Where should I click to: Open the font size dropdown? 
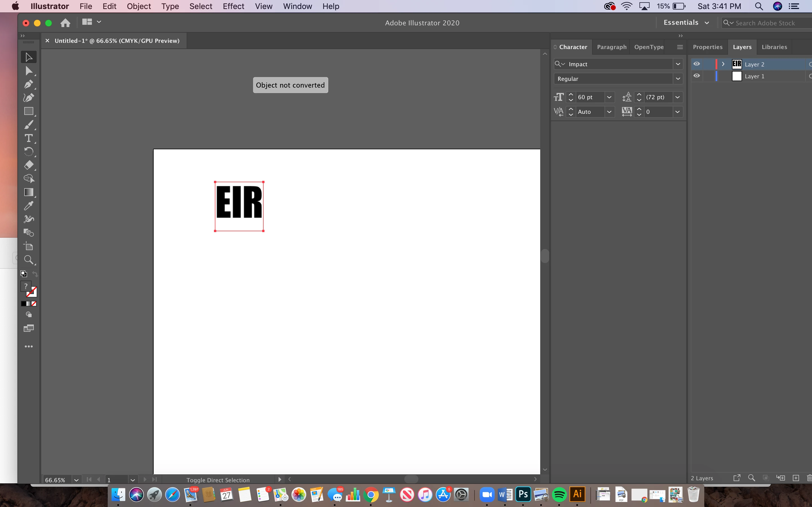pos(609,97)
